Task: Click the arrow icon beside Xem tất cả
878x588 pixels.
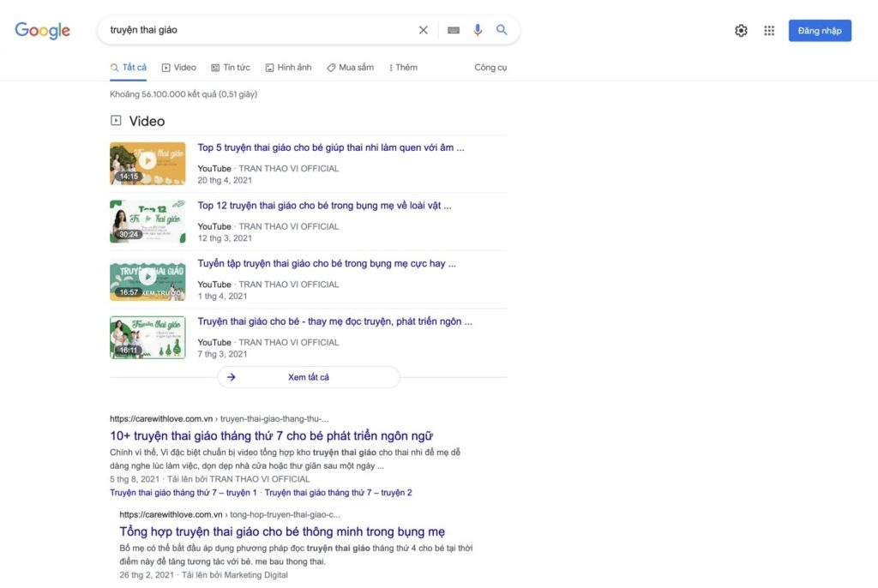Action: [232, 377]
